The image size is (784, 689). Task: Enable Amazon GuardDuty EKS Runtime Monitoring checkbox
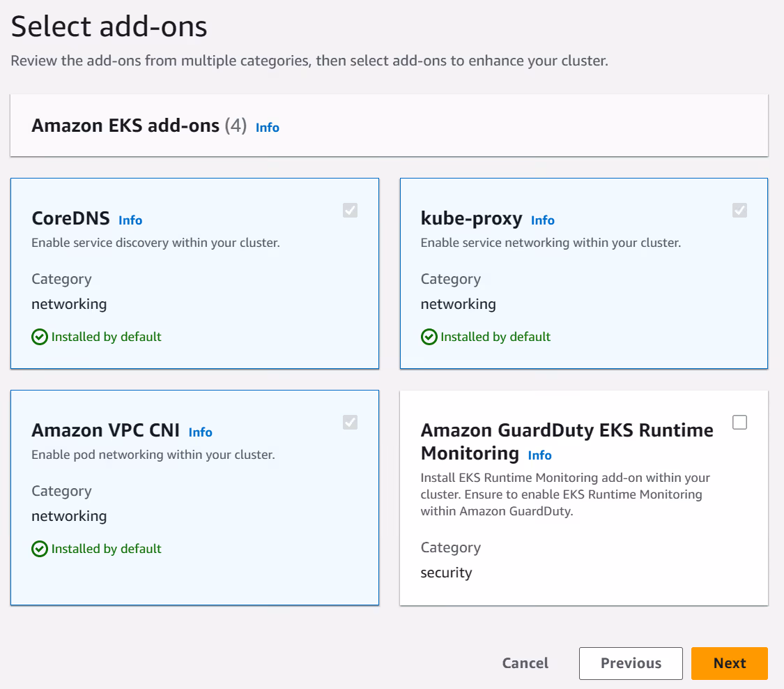coord(739,422)
